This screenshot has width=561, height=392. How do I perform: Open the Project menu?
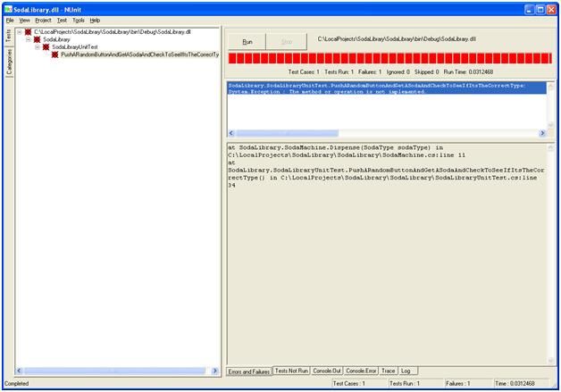[43, 21]
